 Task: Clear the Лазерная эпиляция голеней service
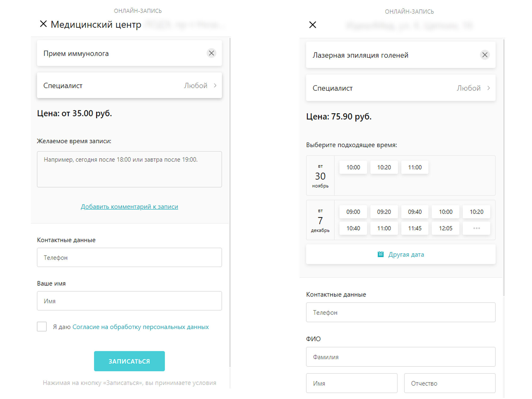point(485,55)
